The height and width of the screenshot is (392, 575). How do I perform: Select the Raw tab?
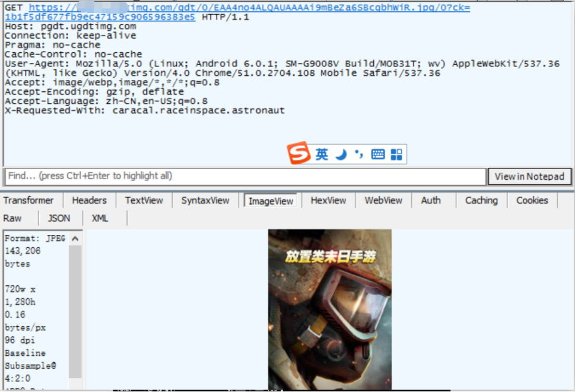pyautogui.click(x=12, y=218)
